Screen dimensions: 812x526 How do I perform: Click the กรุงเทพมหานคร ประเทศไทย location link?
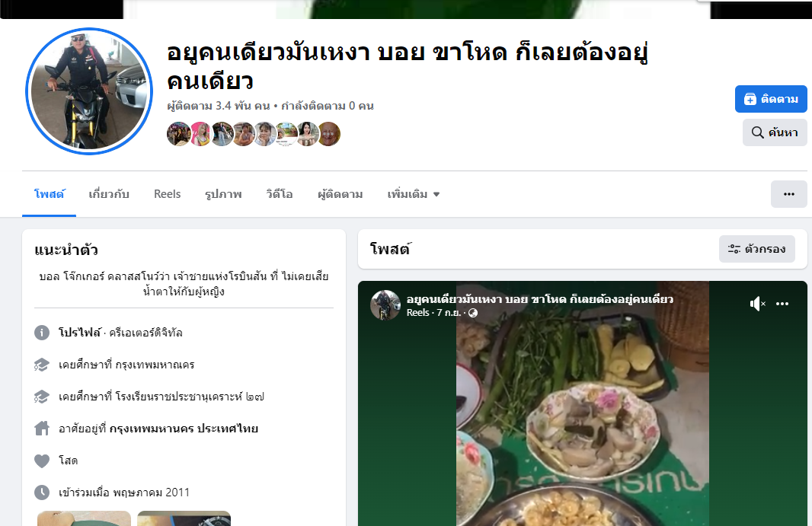click(184, 429)
